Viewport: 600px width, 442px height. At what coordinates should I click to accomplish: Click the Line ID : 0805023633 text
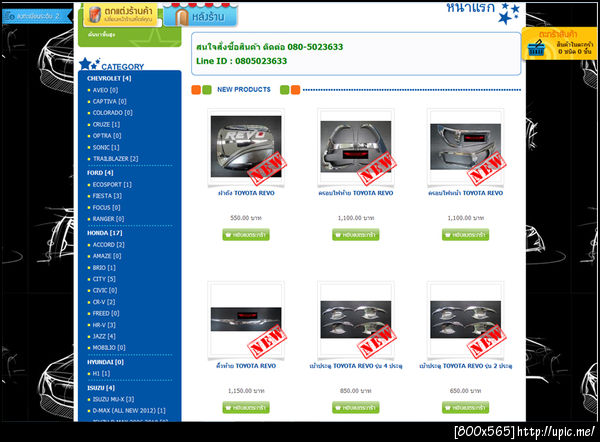[241, 61]
